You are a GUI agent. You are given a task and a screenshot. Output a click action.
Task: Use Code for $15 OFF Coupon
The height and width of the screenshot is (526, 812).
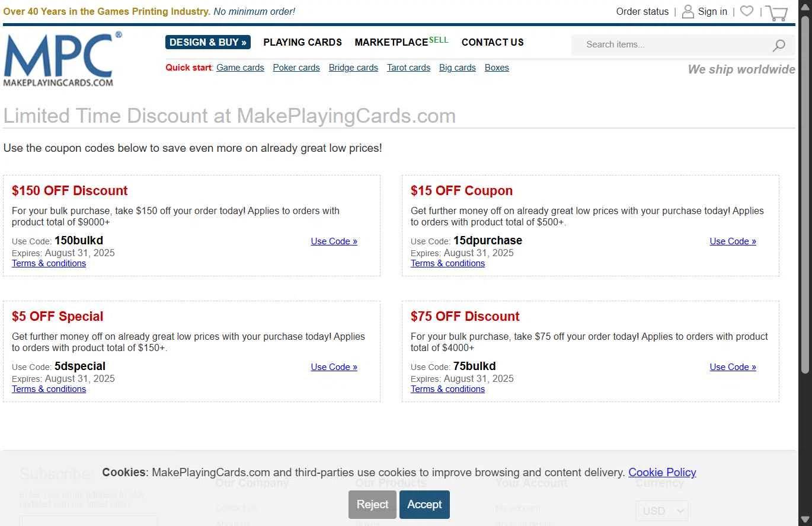tap(733, 241)
